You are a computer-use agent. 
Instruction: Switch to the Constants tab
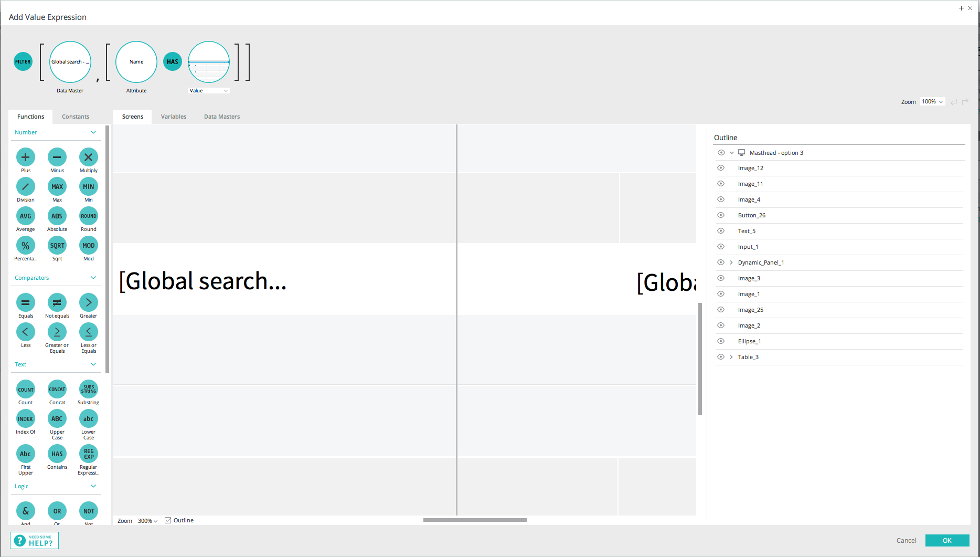[x=76, y=117]
